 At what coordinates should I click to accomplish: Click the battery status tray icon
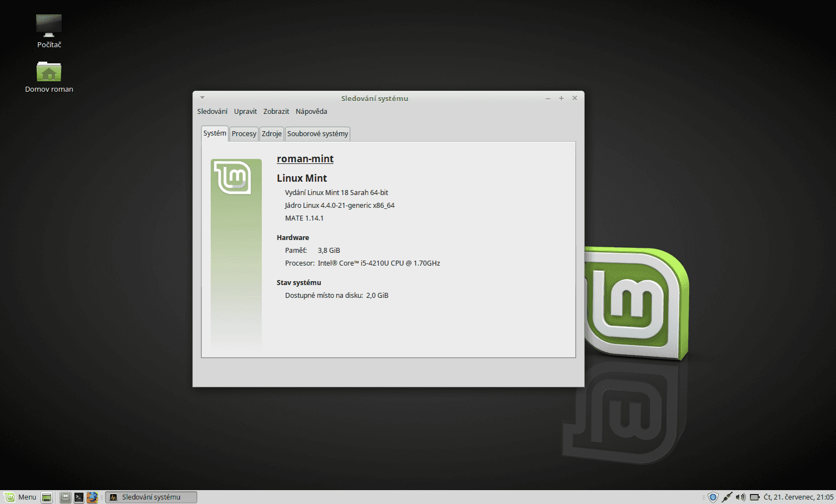point(754,497)
